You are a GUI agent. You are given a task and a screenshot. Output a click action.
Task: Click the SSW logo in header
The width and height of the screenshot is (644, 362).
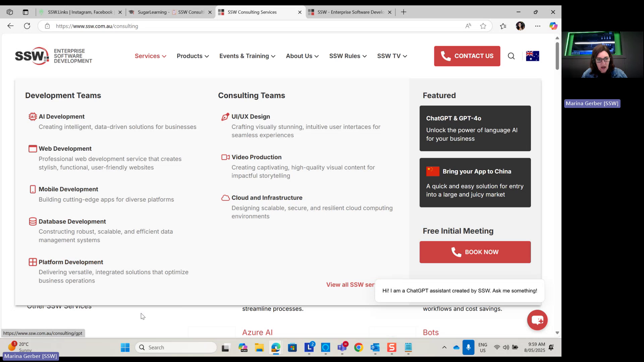tap(53, 56)
